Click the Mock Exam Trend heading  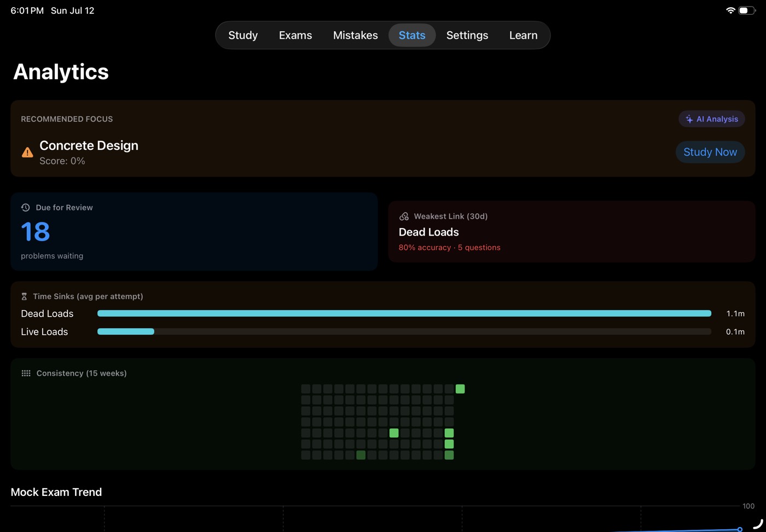tap(56, 492)
